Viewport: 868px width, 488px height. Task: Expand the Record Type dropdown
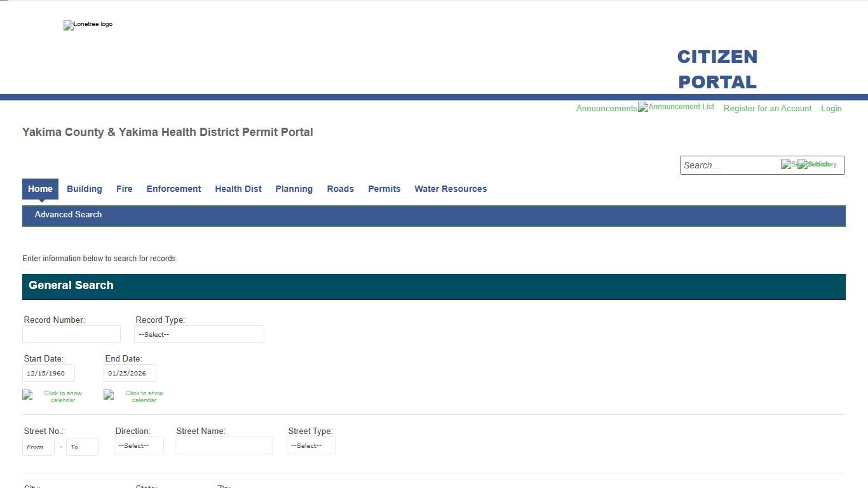[199, 335]
